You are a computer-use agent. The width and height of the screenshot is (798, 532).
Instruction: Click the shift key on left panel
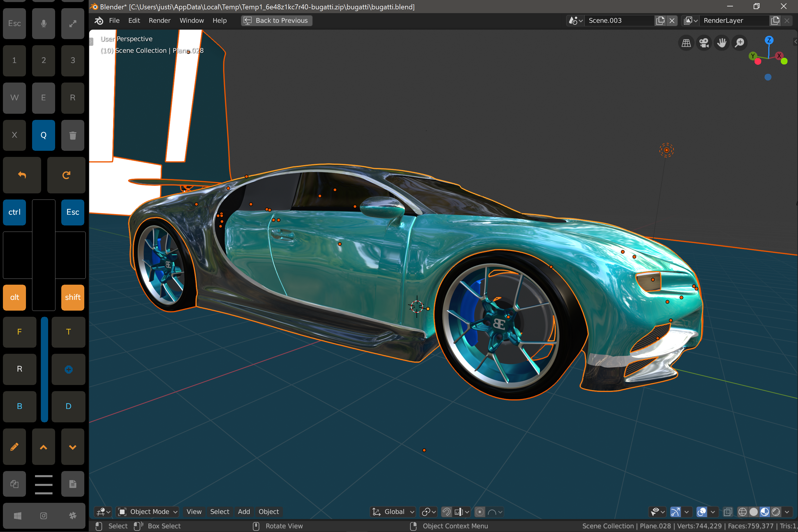pos(73,297)
